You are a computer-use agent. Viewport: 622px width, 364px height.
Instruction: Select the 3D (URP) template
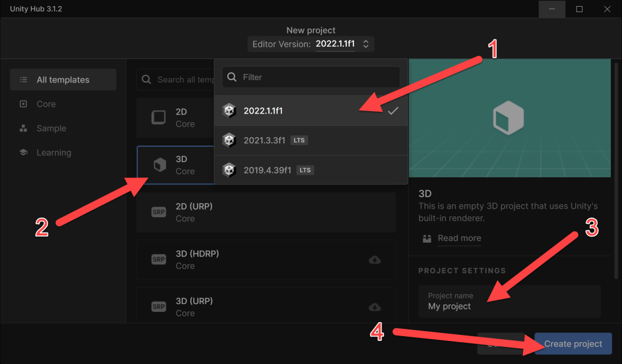tap(266, 306)
